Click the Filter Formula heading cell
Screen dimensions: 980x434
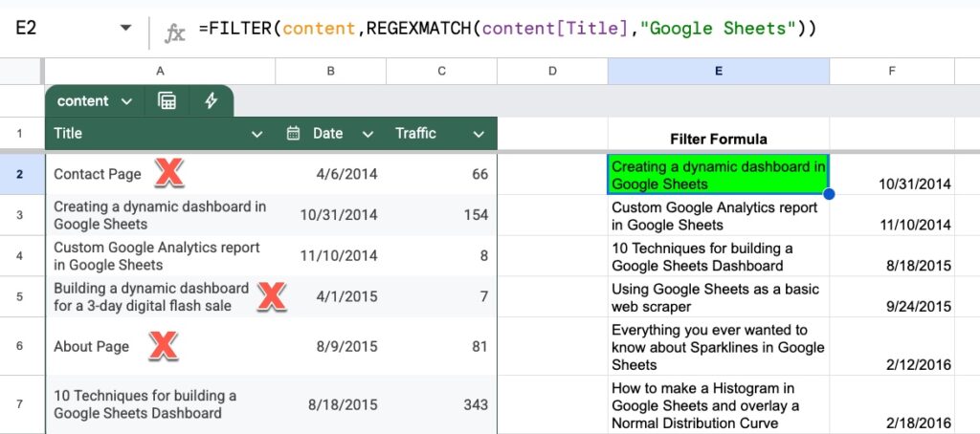pos(718,139)
